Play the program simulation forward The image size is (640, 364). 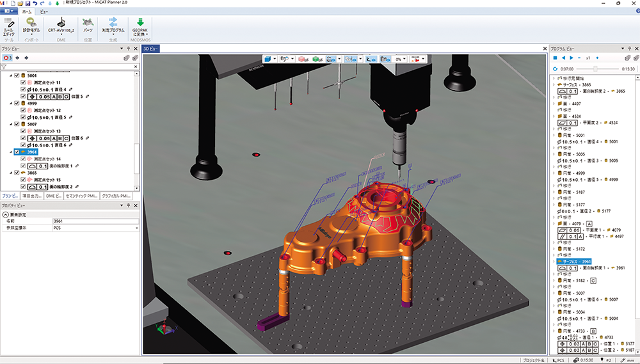(570, 58)
